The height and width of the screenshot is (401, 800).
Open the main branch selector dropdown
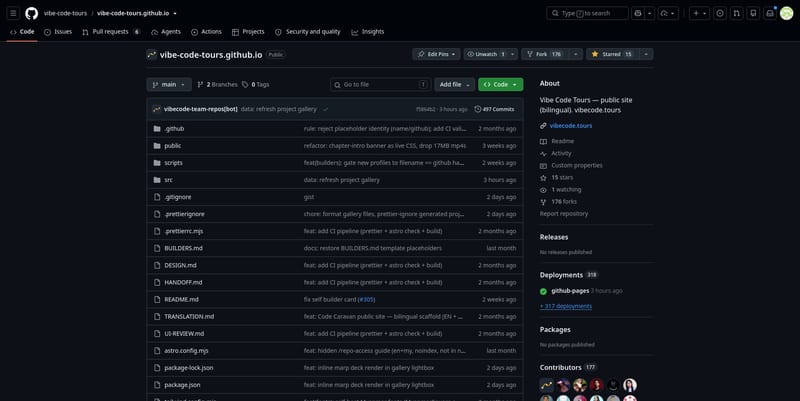pyautogui.click(x=169, y=85)
